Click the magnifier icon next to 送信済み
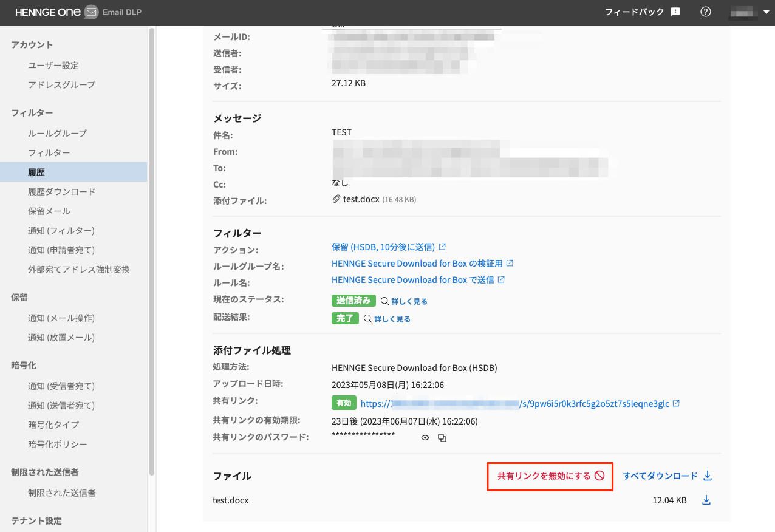Viewport: 775px width, 532px height. 384,301
